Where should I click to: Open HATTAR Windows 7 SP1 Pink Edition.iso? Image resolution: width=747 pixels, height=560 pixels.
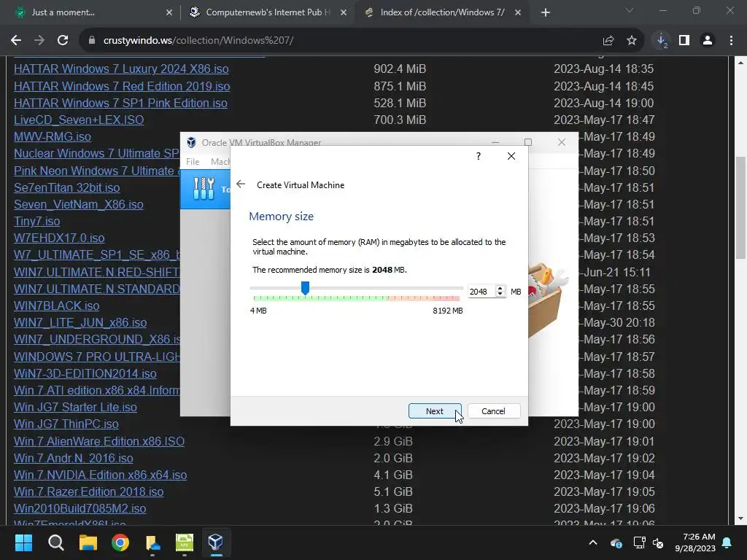point(120,103)
